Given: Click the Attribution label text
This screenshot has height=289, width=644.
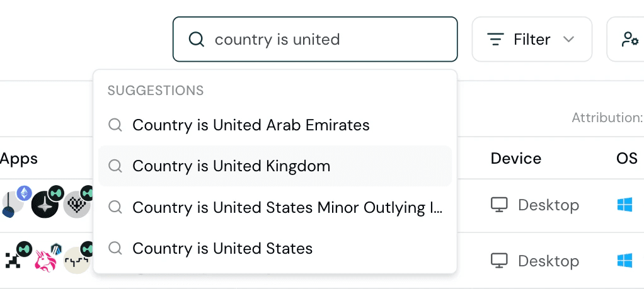Looking at the screenshot, I should tap(607, 118).
